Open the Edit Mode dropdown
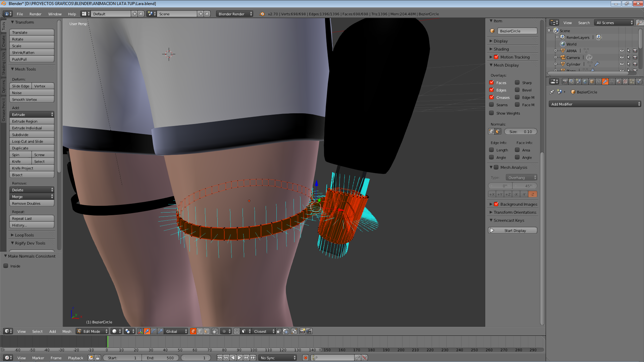Image resolution: width=644 pixels, height=362 pixels. point(92,331)
